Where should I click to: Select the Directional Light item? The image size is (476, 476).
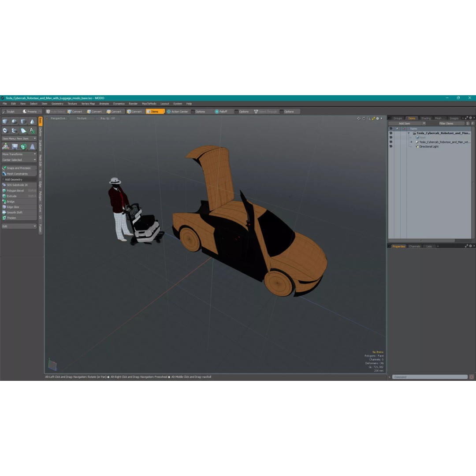429,147
